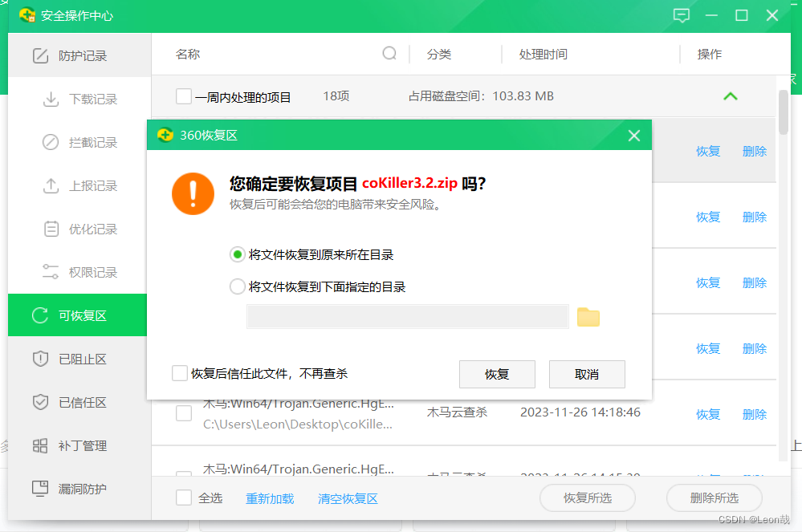Open 上报记录 in the sidebar
The image size is (802, 532).
(x=79, y=185)
